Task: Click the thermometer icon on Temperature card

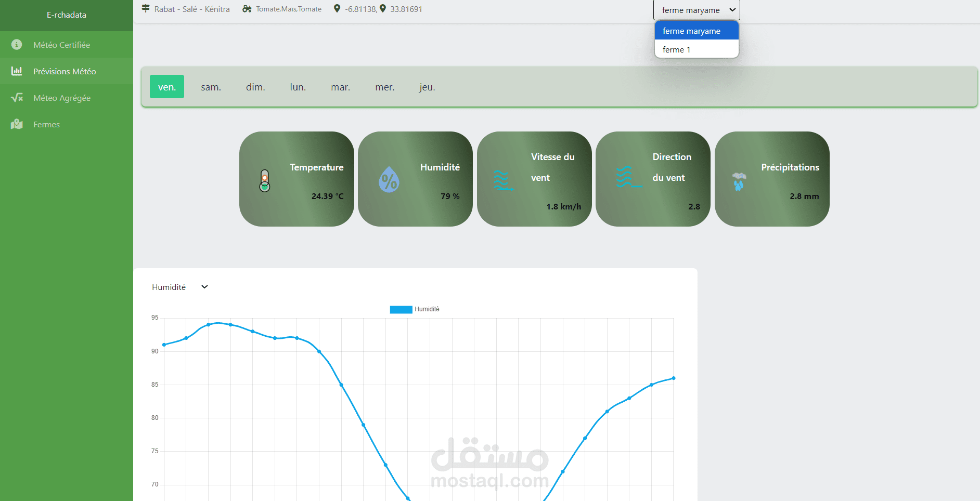Action: (x=265, y=181)
